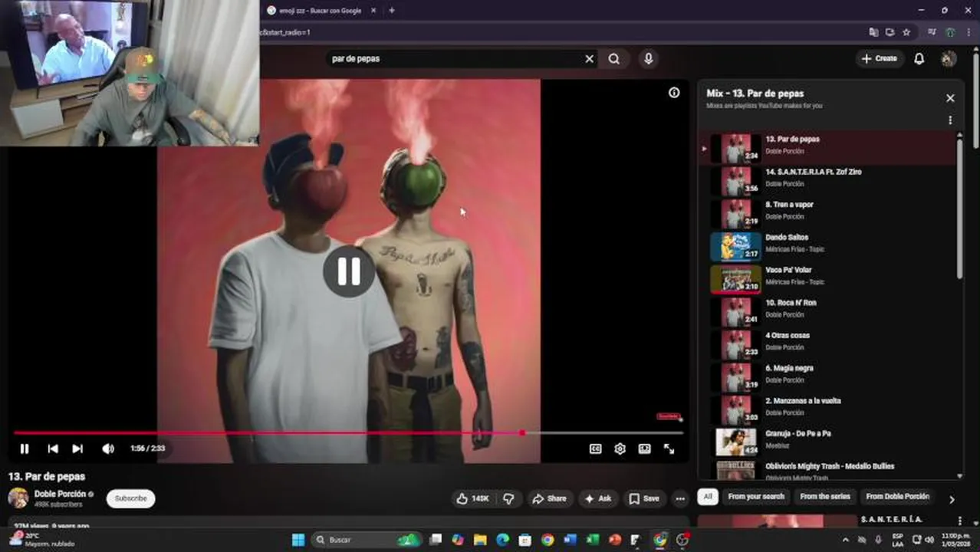This screenshot has height=552, width=980.
Task: Clear the search box text
Action: [x=589, y=58]
